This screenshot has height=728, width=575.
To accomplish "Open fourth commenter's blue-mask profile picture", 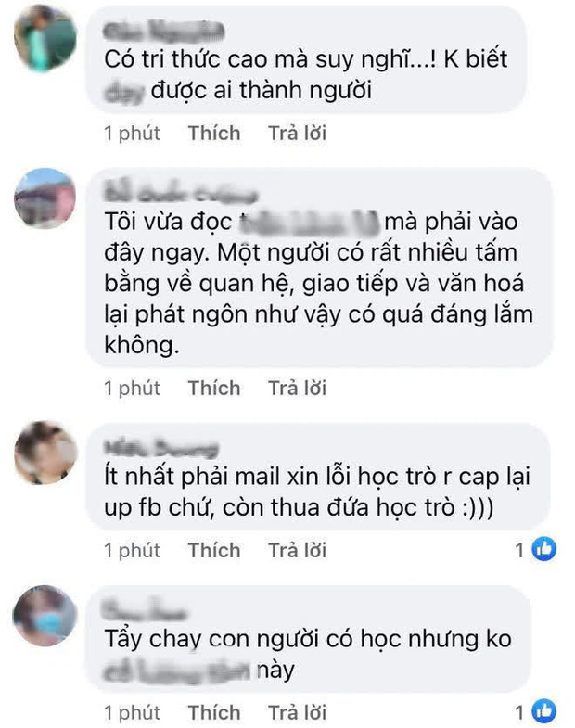I will 45,616.
